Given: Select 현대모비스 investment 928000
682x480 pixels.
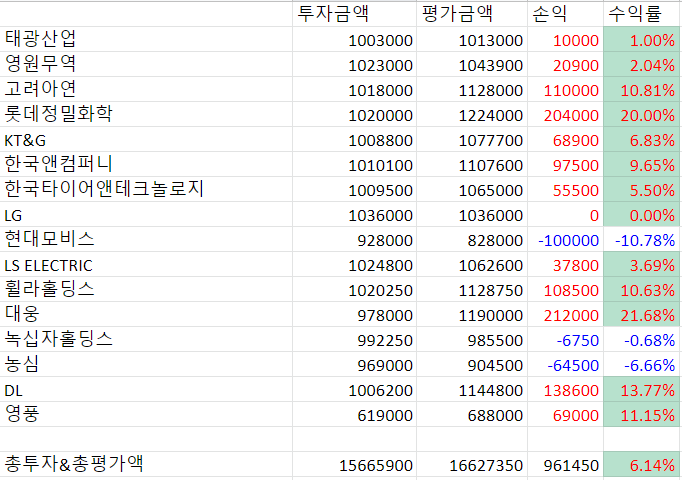Looking at the screenshot, I should (x=354, y=239).
